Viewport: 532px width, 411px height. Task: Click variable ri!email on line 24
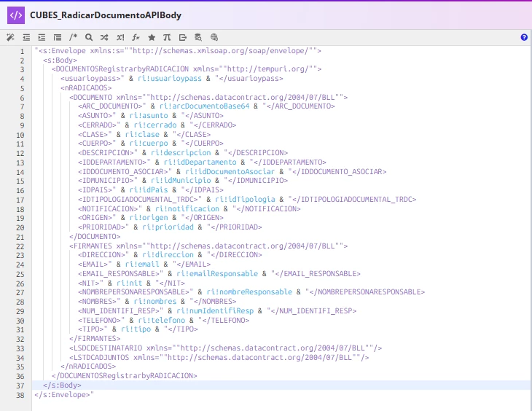[142, 265]
